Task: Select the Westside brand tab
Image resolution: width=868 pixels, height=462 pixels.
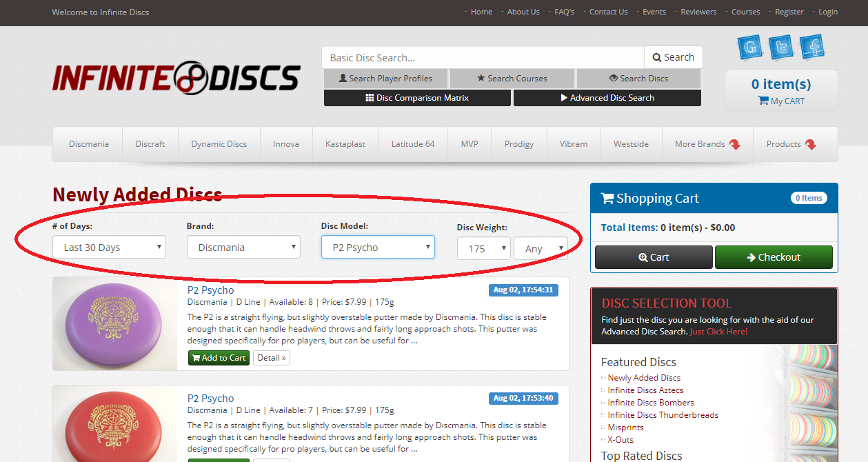Action: (x=632, y=144)
